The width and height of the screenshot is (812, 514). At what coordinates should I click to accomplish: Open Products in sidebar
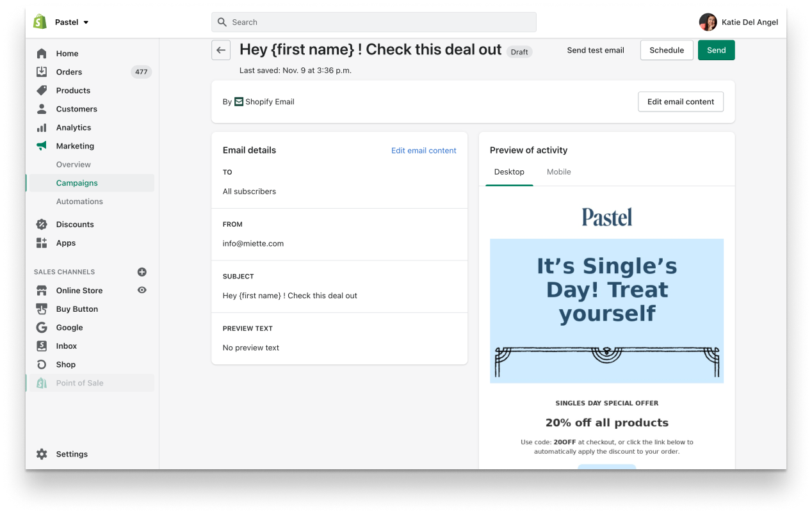[x=73, y=91]
